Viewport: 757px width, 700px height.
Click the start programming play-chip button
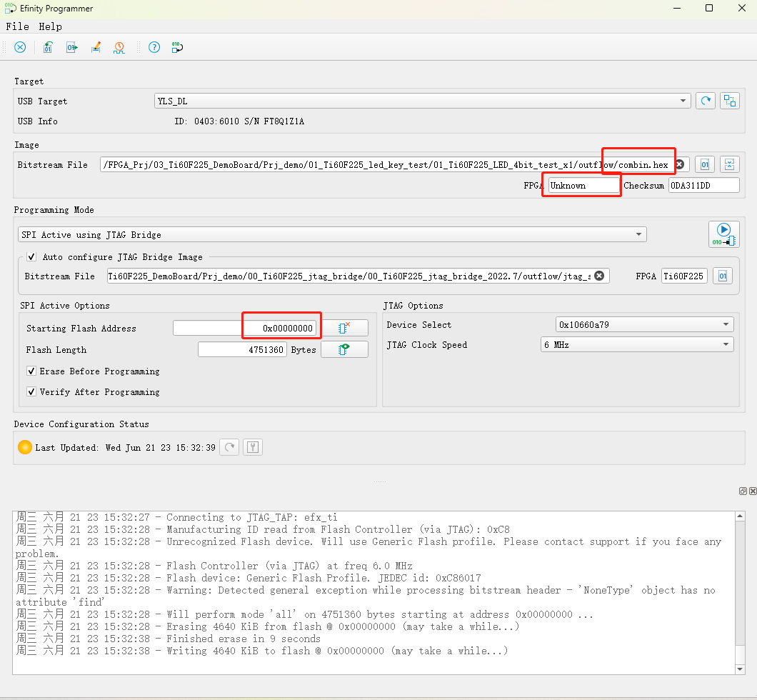tap(723, 234)
